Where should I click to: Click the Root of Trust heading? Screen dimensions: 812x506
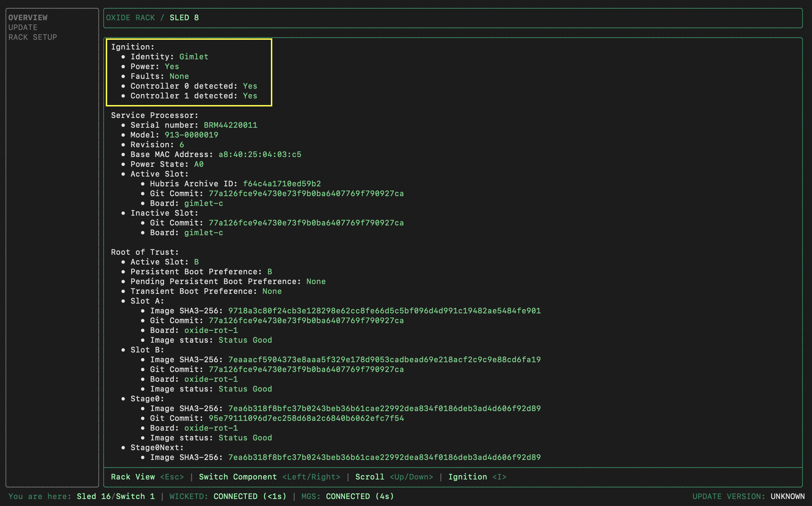145,252
